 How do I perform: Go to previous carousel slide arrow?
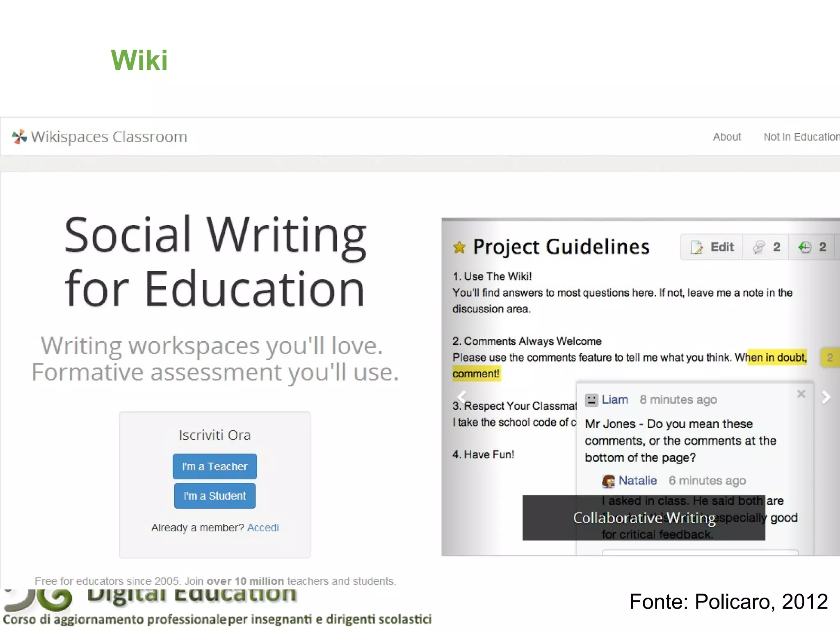(461, 397)
